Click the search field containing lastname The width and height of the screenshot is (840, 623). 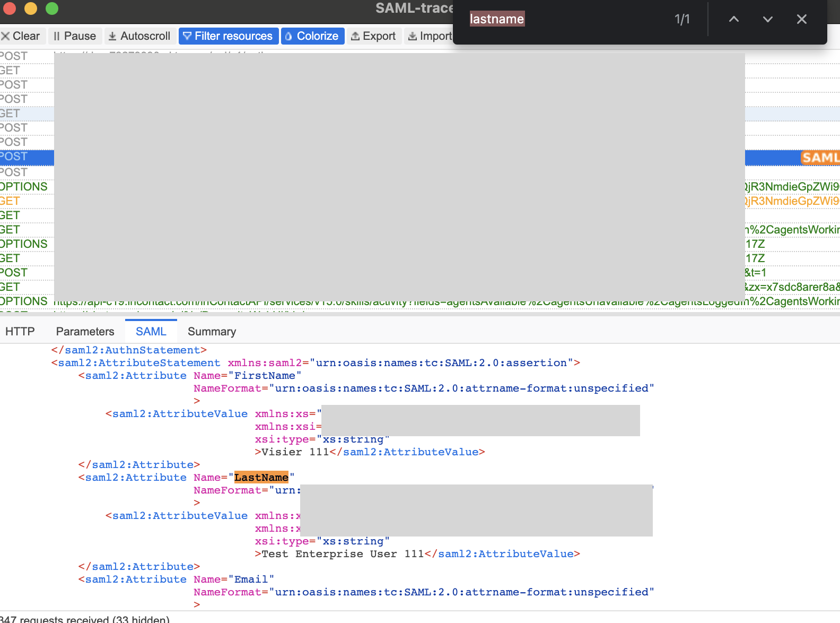click(562, 19)
